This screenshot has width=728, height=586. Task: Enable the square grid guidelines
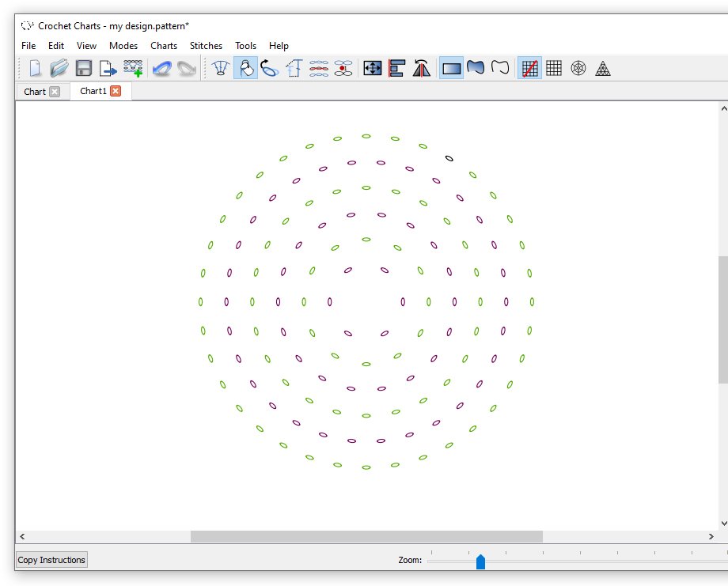(554, 68)
